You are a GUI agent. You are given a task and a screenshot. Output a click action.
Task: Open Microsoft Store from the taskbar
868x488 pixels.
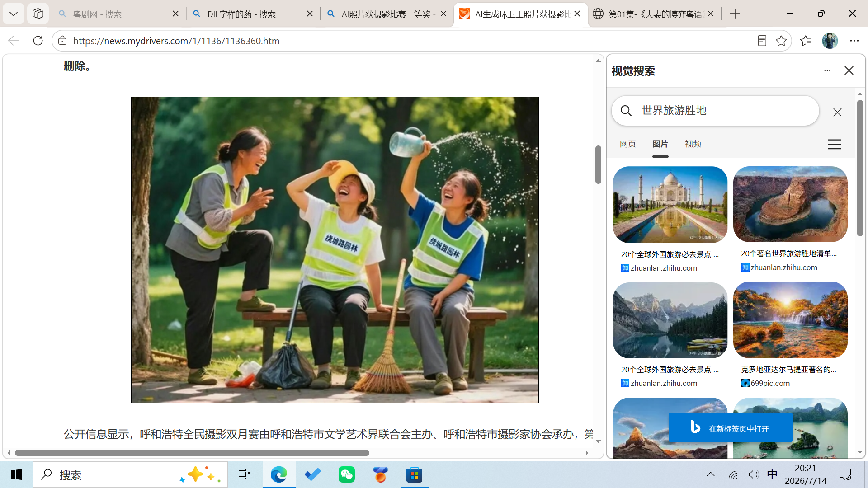click(x=414, y=474)
